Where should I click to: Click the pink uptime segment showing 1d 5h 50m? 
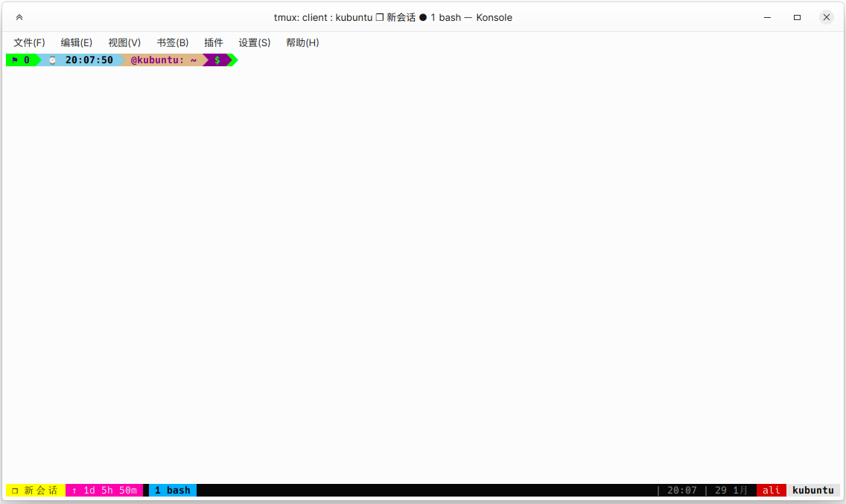(x=104, y=490)
